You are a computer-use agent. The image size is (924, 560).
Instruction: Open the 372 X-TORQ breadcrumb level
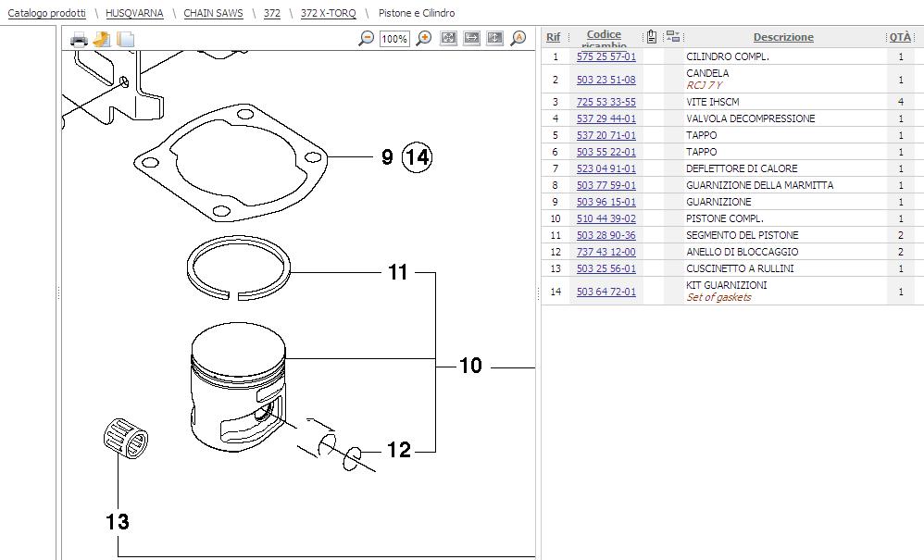point(328,13)
